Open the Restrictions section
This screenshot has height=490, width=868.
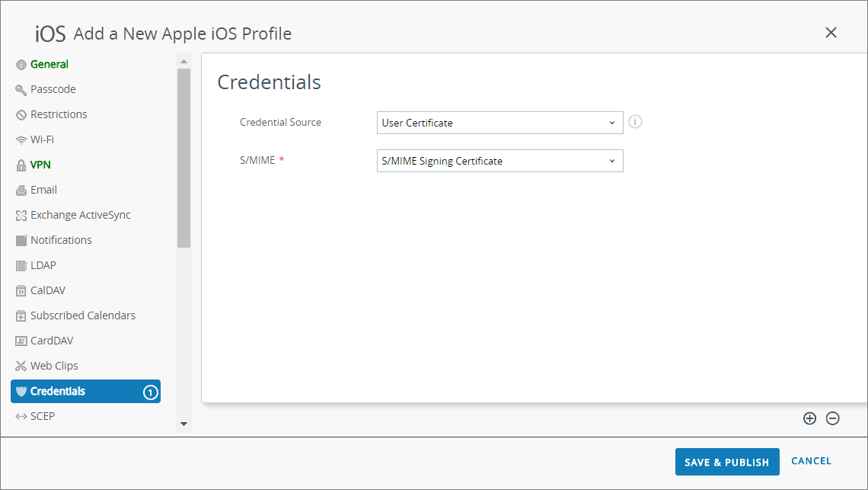(x=59, y=114)
